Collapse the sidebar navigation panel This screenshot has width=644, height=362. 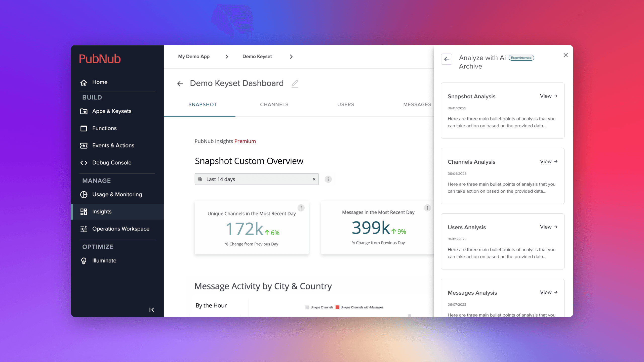(x=151, y=310)
